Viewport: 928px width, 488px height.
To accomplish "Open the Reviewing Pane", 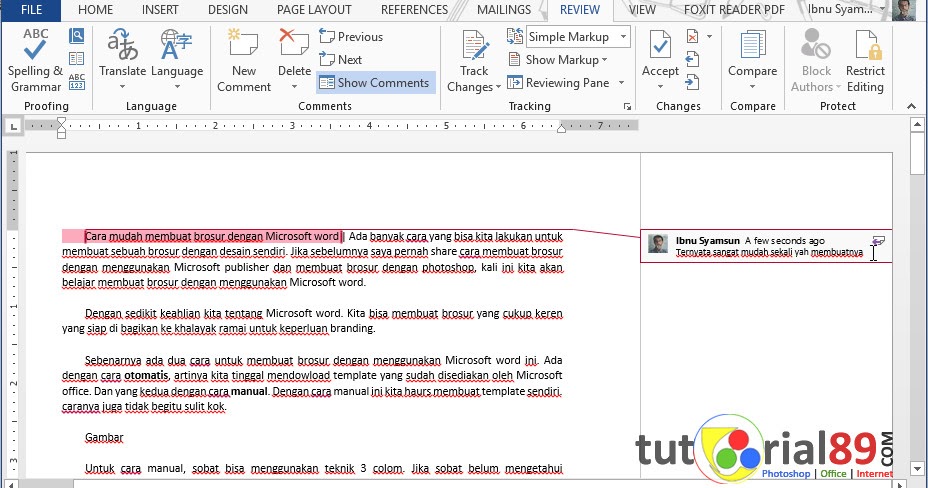I will click(x=559, y=83).
